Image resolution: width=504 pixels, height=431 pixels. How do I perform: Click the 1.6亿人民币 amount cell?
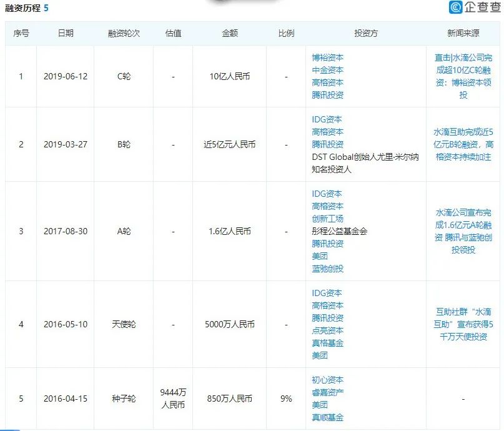point(229,231)
